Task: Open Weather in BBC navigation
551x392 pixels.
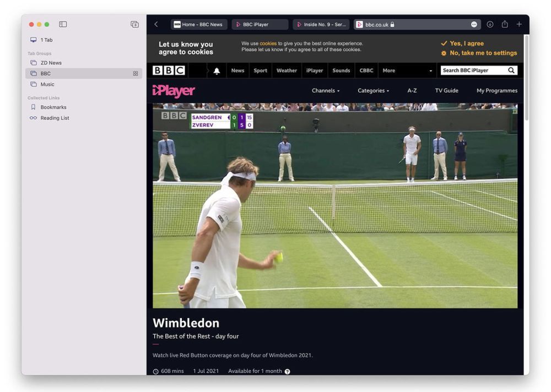Action: pyautogui.click(x=287, y=70)
